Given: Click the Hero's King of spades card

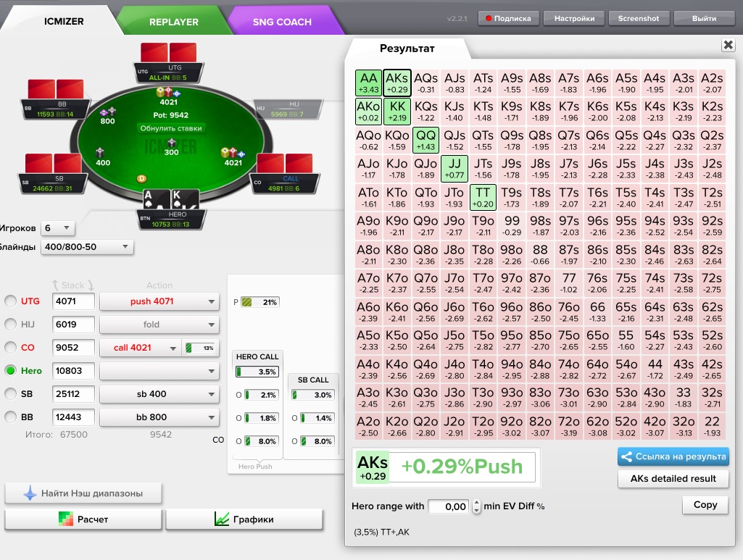Looking at the screenshot, I should coord(185,200).
